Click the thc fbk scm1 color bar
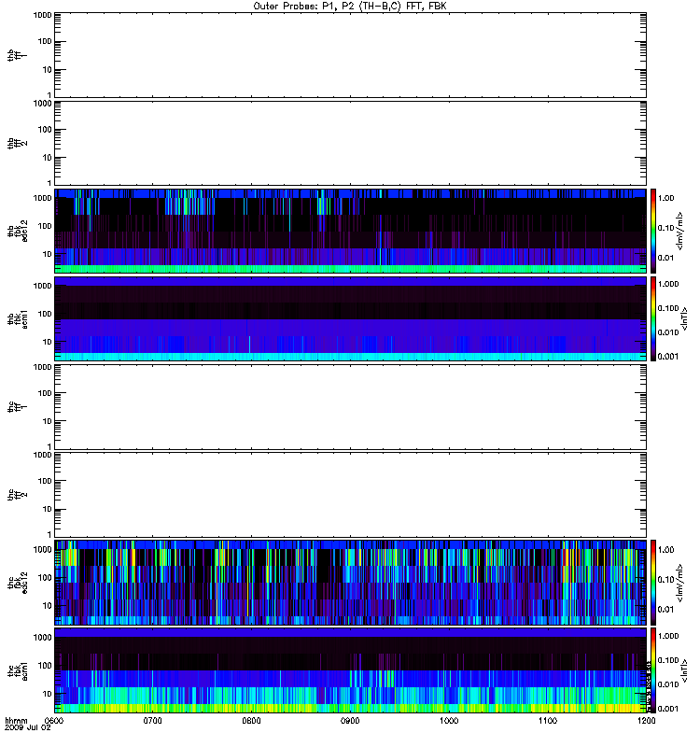700x747 pixels. 653,670
